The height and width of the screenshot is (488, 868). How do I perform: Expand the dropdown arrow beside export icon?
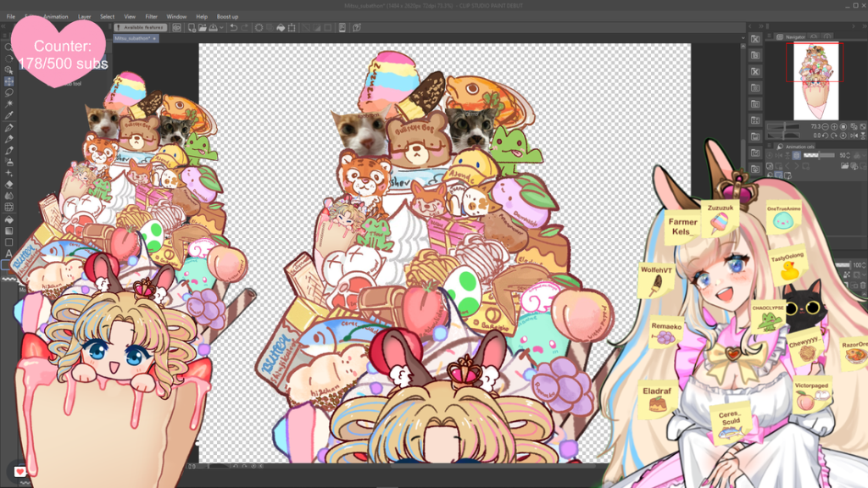click(222, 27)
